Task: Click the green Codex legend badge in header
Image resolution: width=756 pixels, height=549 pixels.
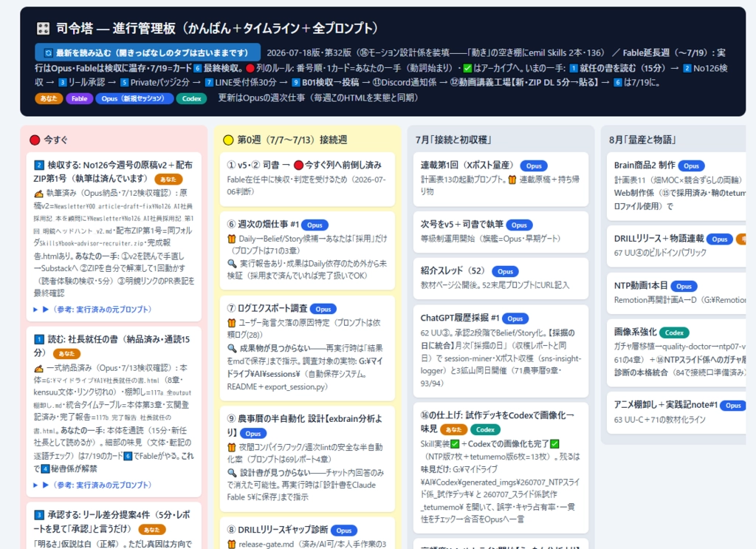Action: pos(191,98)
